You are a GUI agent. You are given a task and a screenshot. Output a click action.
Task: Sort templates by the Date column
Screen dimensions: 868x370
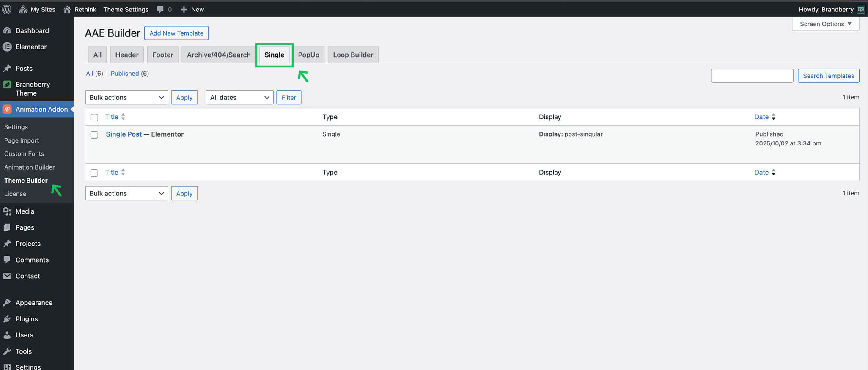coord(761,117)
